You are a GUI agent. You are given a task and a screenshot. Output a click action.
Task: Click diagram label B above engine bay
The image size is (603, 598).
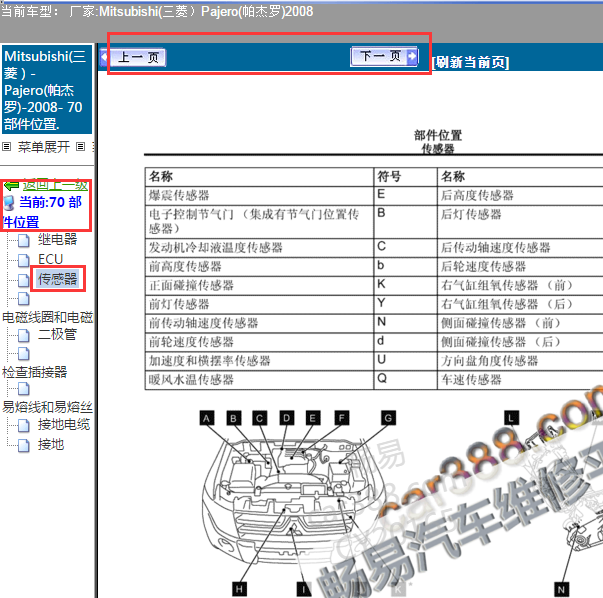point(233,418)
